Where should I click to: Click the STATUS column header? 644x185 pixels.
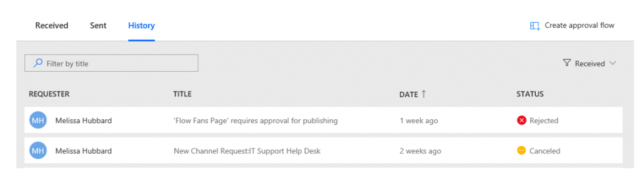coord(530,94)
